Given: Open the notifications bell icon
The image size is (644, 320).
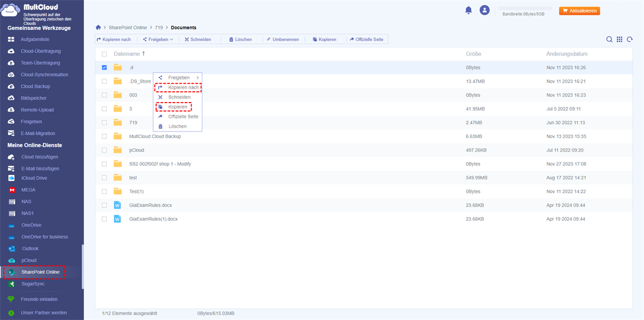Looking at the screenshot, I should [x=469, y=10].
